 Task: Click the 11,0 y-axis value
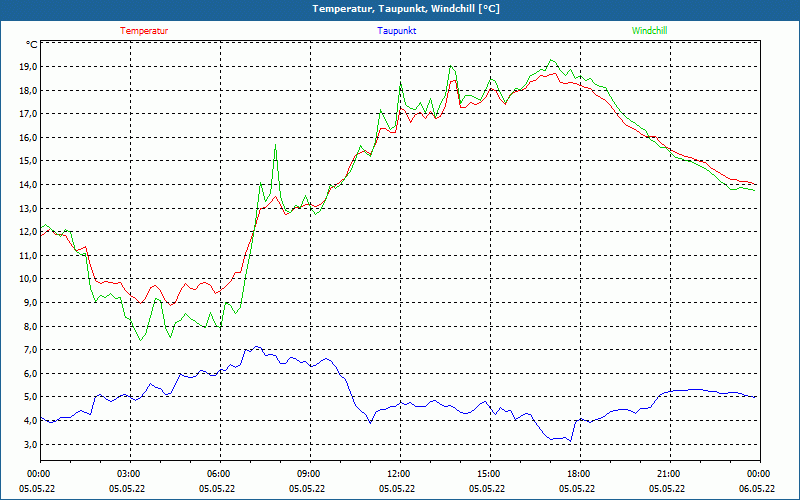pos(28,255)
